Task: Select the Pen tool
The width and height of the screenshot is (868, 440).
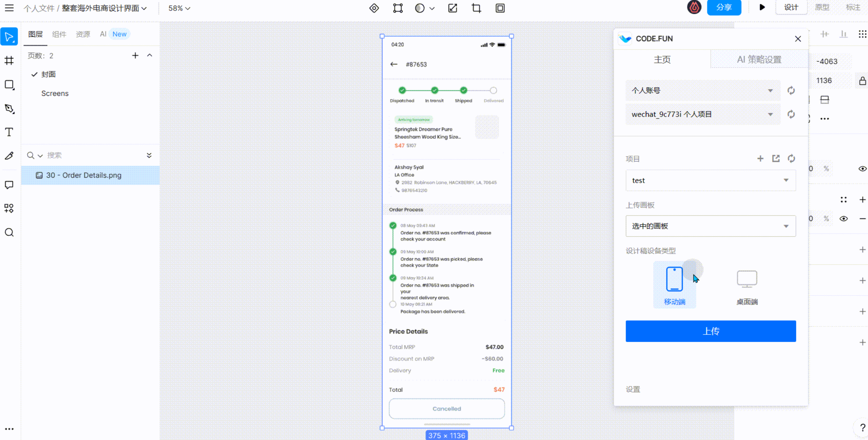Action: coord(9,109)
